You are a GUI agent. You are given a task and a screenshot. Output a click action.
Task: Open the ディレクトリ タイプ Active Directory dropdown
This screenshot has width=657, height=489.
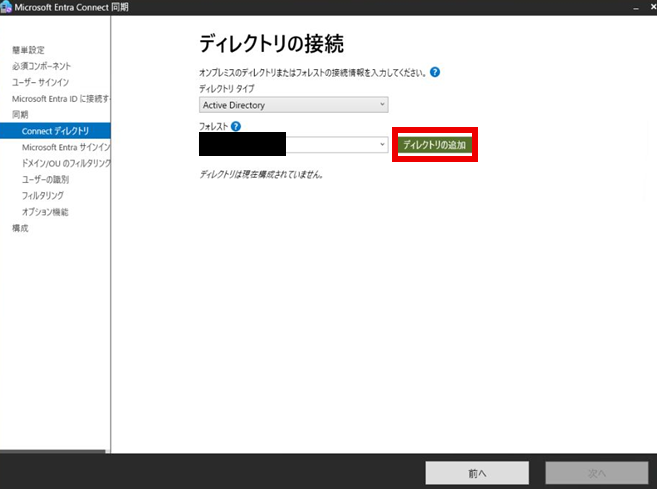(x=293, y=105)
